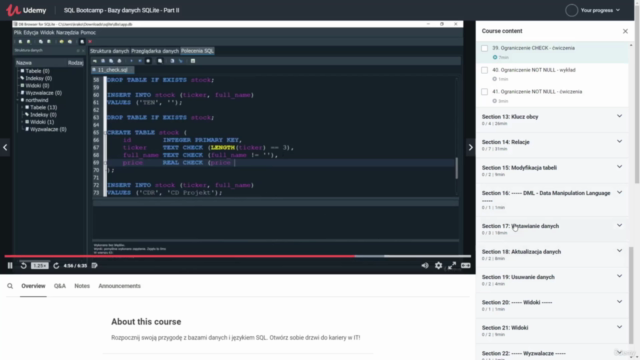
Task: Switch to the Announcements tab
Action: pyautogui.click(x=119, y=286)
